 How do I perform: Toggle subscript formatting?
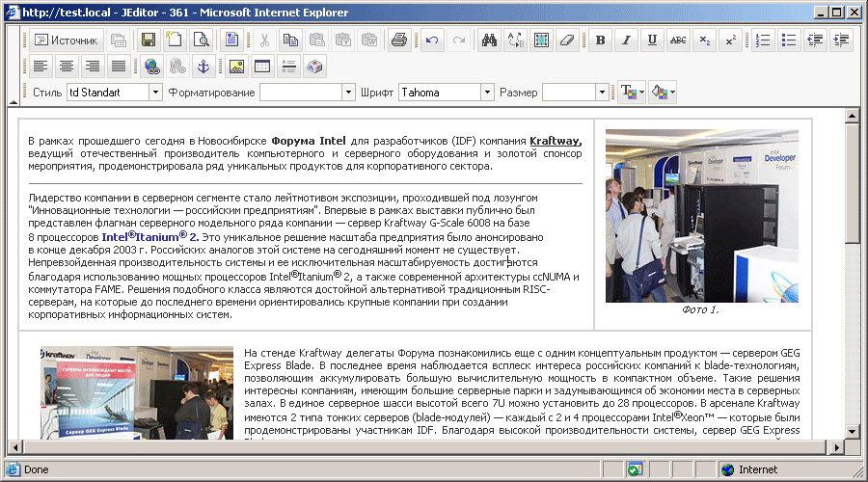point(705,40)
